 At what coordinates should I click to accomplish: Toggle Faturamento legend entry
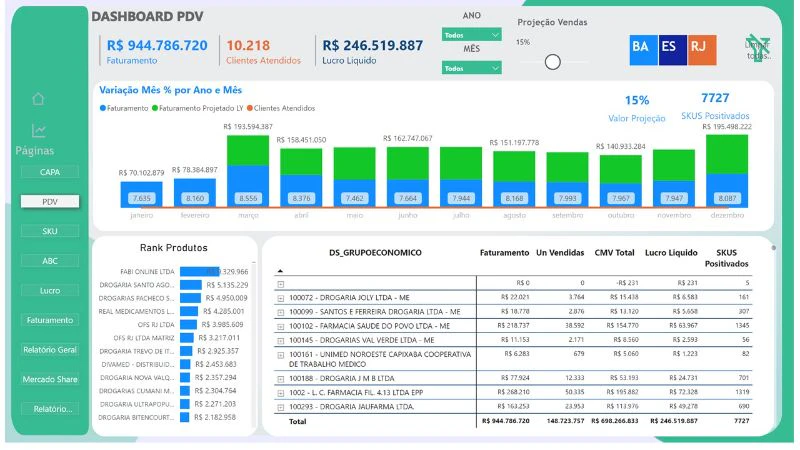tap(124, 108)
